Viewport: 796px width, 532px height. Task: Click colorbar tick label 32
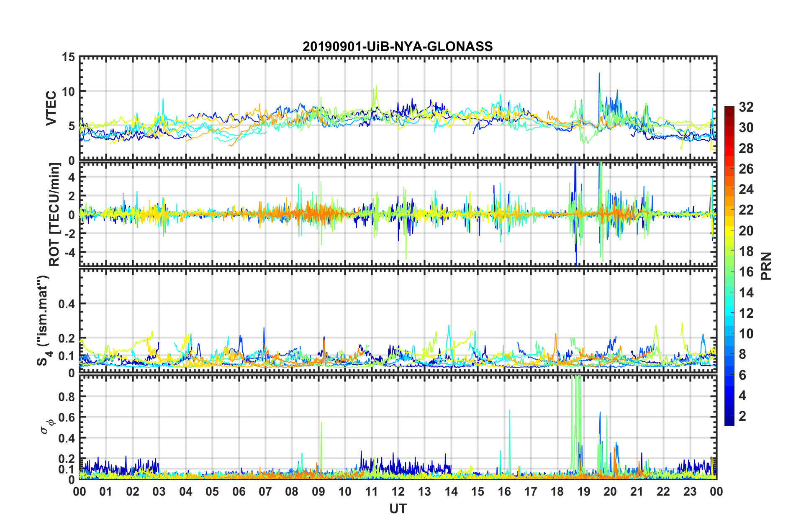pos(746,107)
